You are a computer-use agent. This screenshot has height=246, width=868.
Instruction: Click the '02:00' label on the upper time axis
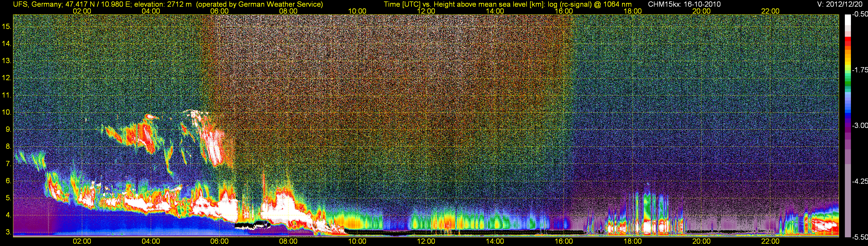coord(82,11)
